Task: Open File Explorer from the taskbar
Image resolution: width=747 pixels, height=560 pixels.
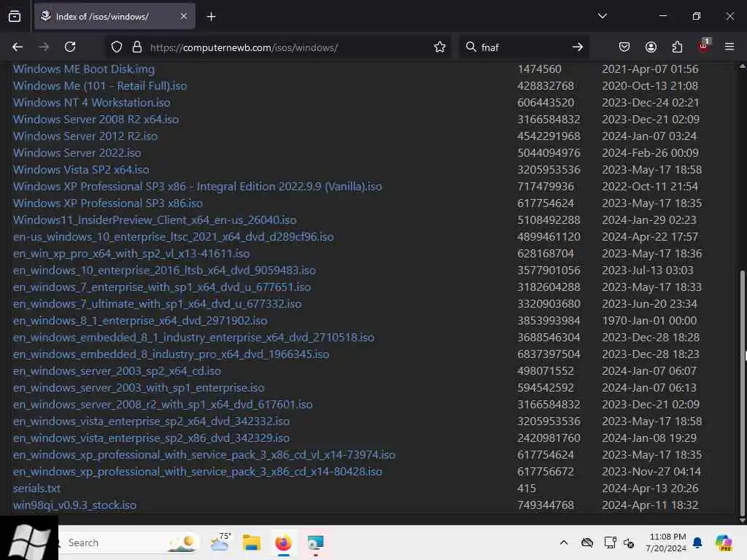Action: [252, 542]
